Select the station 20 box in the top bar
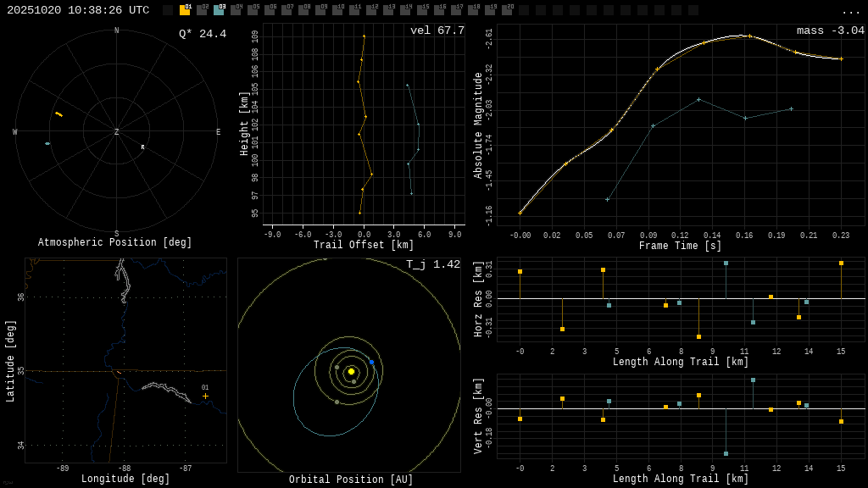 pyautogui.click(x=507, y=10)
